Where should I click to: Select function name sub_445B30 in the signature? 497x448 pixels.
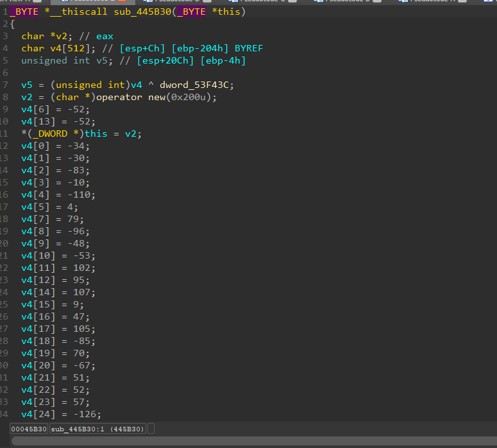coord(142,12)
